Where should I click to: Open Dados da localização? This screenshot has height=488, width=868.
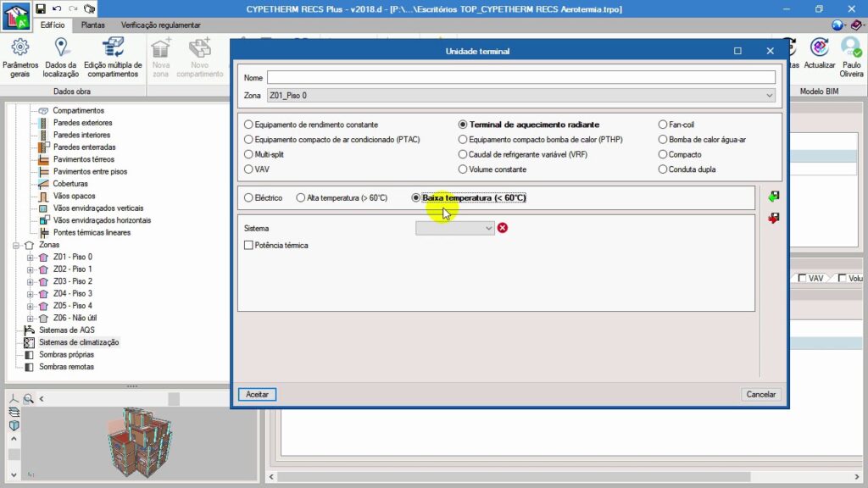point(60,56)
